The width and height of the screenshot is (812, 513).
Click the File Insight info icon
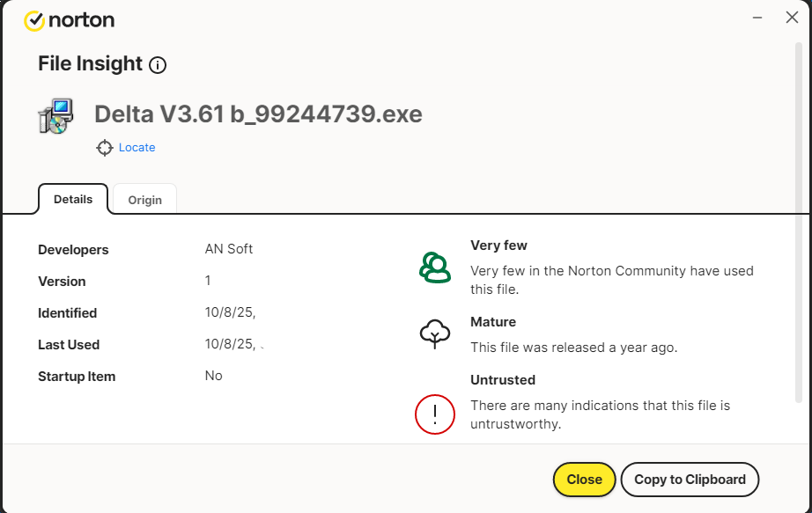pos(158,64)
